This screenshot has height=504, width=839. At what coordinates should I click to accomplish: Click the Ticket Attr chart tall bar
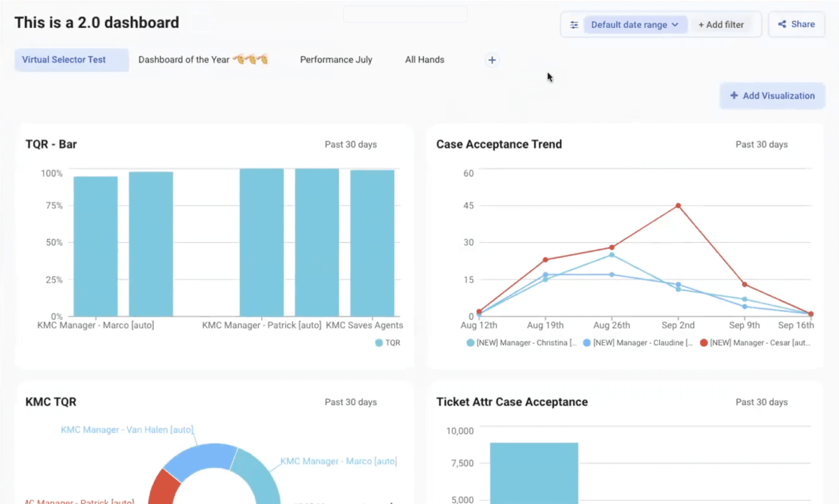(x=534, y=473)
